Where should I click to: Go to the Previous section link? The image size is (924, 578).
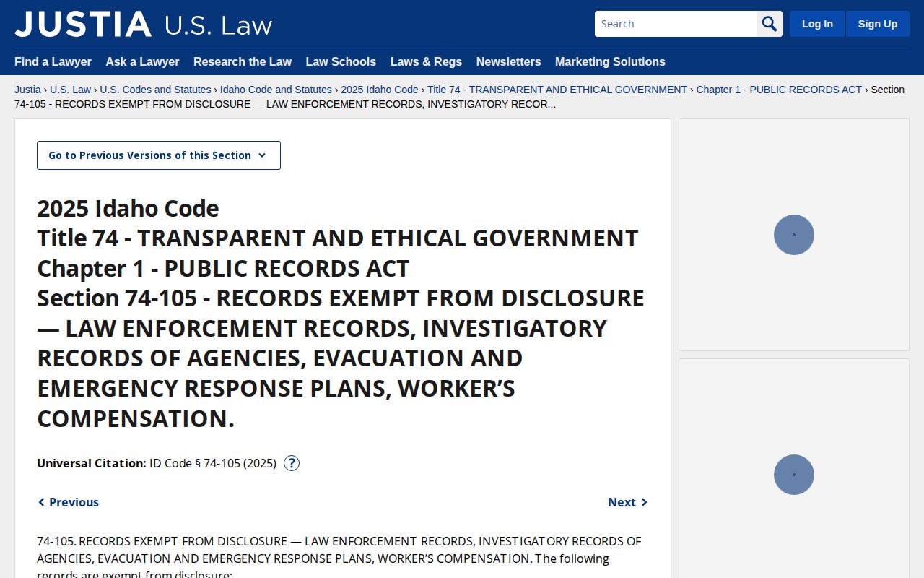click(69, 502)
